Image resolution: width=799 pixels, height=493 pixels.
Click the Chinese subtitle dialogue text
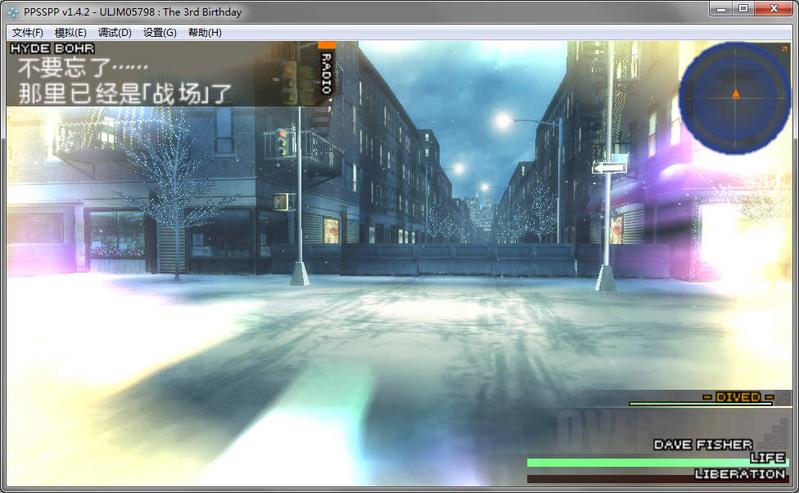125,82
